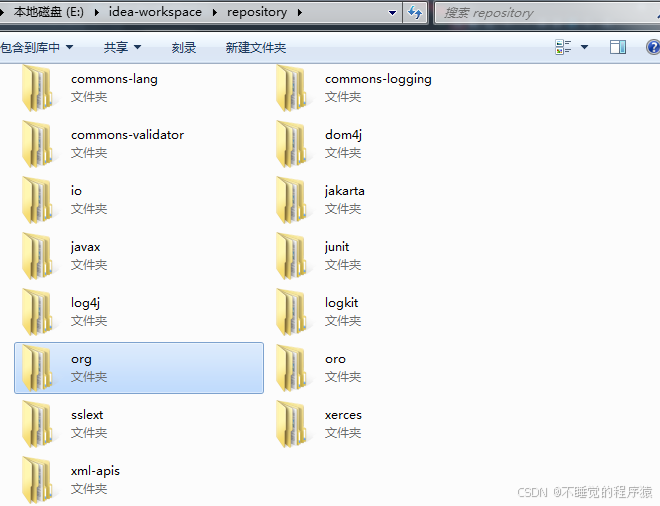Click the 新建文件夹 button
Image resolution: width=660 pixels, height=506 pixels.
point(255,48)
